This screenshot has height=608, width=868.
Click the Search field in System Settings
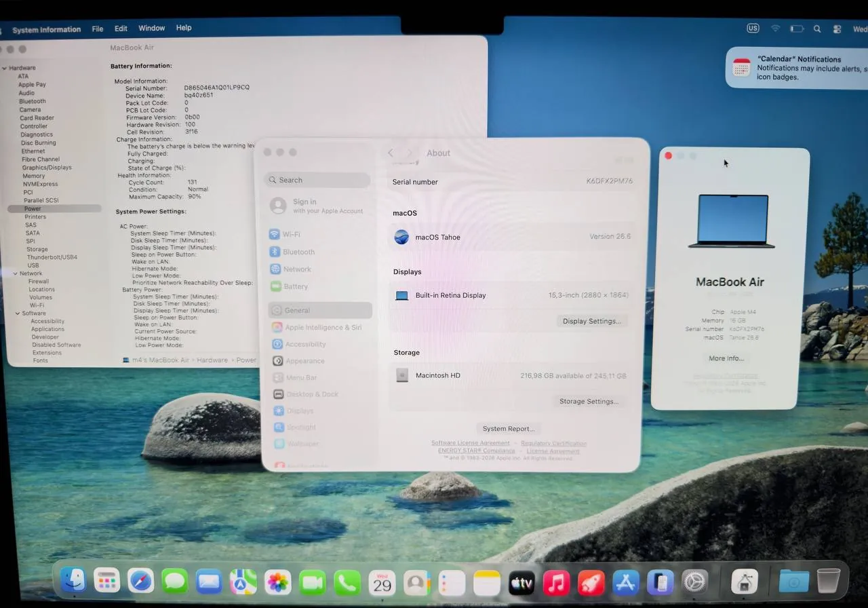(317, 180)
